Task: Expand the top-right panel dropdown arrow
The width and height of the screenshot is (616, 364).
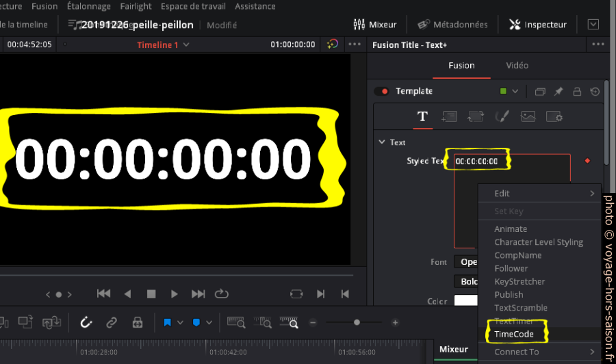Action: [x=593, y=25]
